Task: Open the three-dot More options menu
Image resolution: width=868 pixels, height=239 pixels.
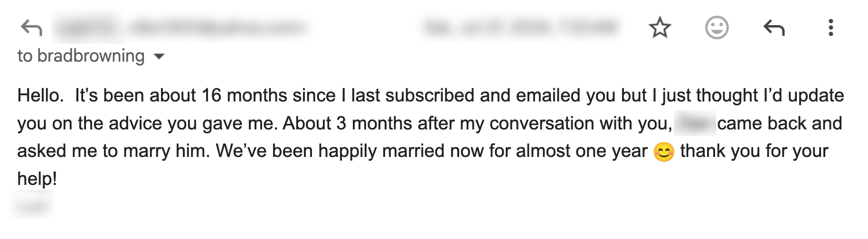Action: (830, 28)
